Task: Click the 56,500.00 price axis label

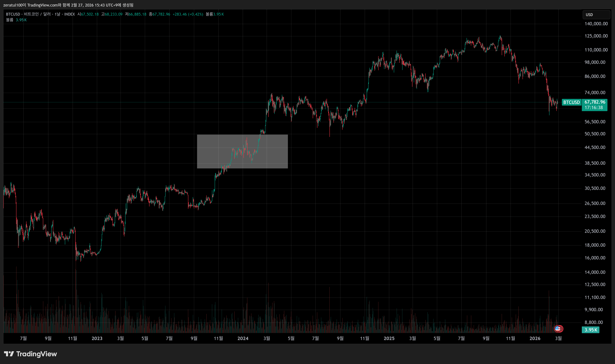Action: pos(595,122)
